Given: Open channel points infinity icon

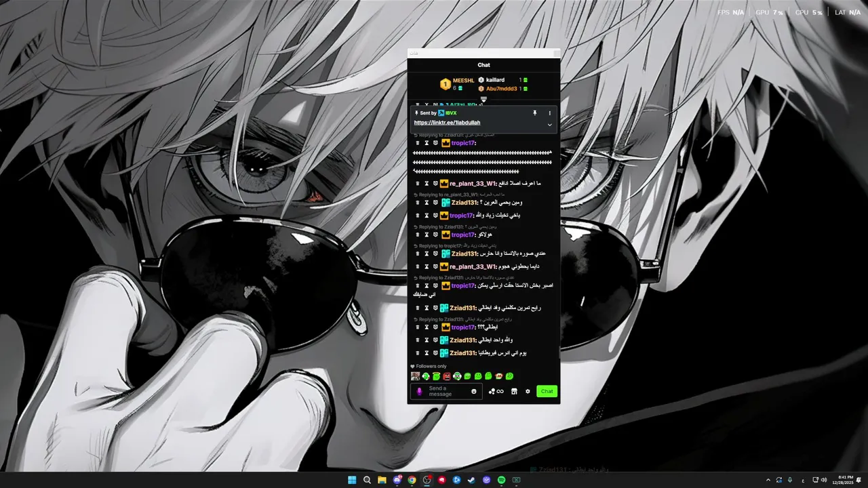Looking at the screenshot, I should tap(496, 391).
